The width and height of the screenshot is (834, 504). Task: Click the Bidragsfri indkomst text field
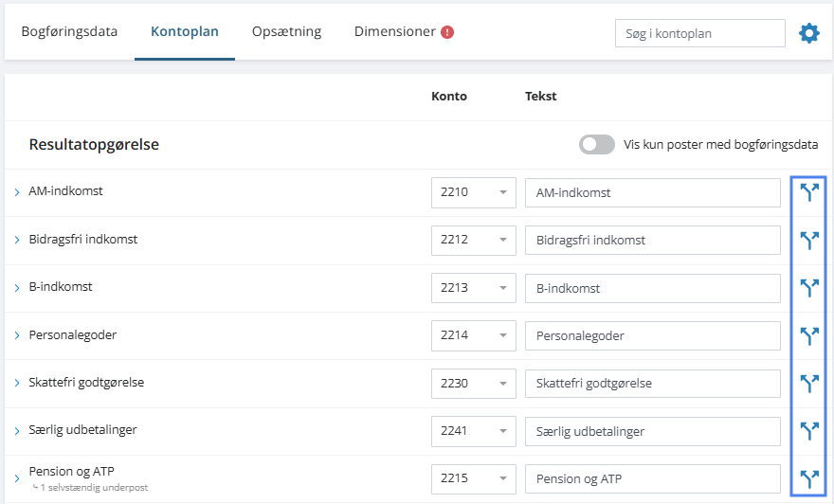tap(653, 241)
